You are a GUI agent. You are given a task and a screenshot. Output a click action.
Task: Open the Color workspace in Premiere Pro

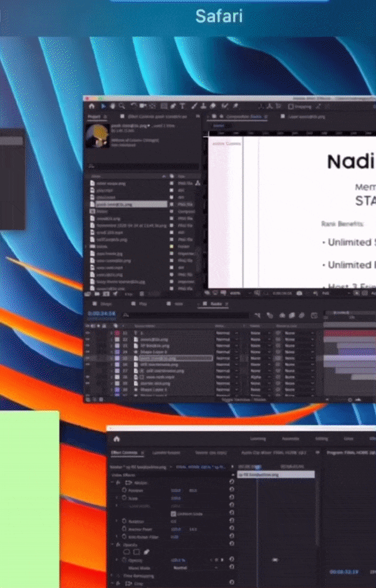pyautogui.click(x=348, y=438)
